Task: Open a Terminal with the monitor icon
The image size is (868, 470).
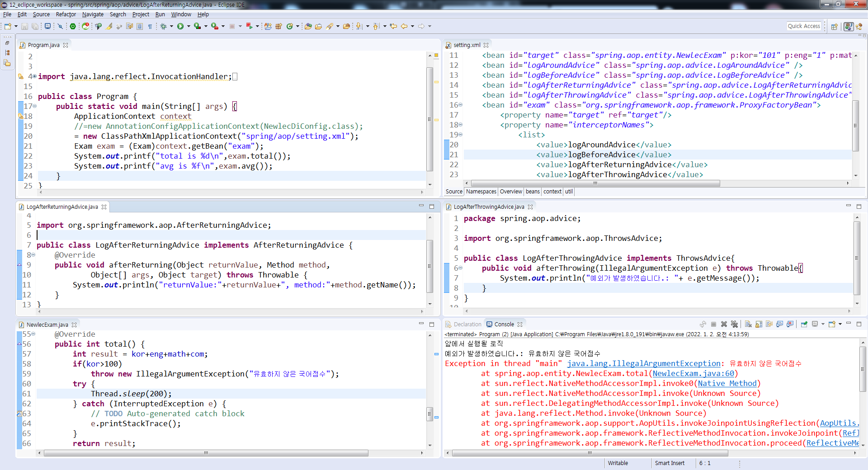Action: 47,26
